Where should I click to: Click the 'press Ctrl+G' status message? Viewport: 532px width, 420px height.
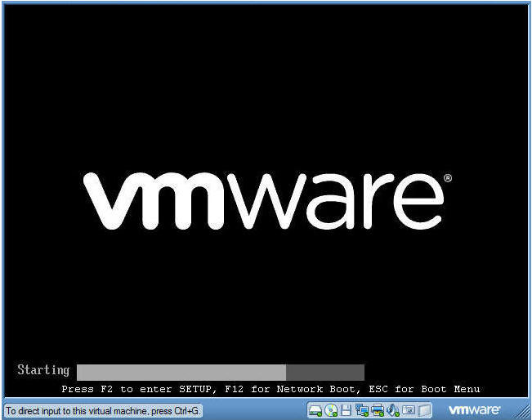point(103,411)
